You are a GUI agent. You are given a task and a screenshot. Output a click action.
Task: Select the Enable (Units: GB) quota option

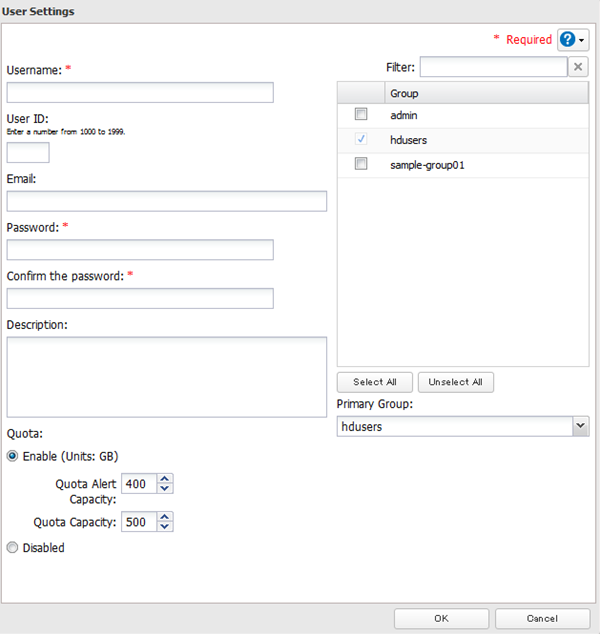click(13, 456)
